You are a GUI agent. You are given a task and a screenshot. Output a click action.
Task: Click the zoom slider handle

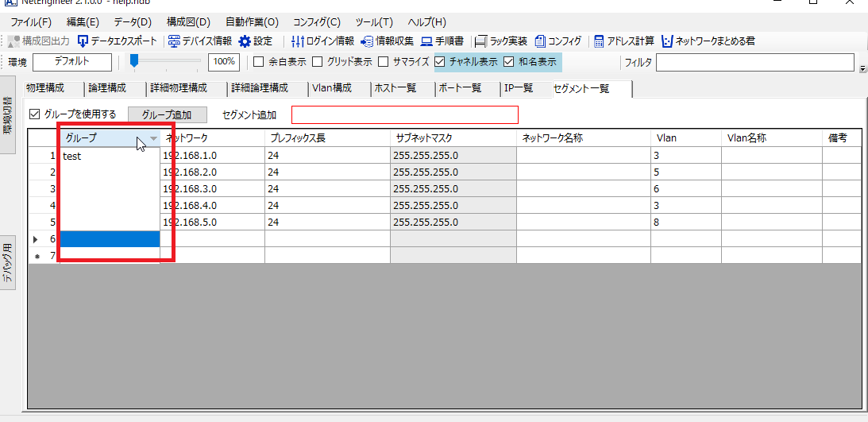[135, 60]
